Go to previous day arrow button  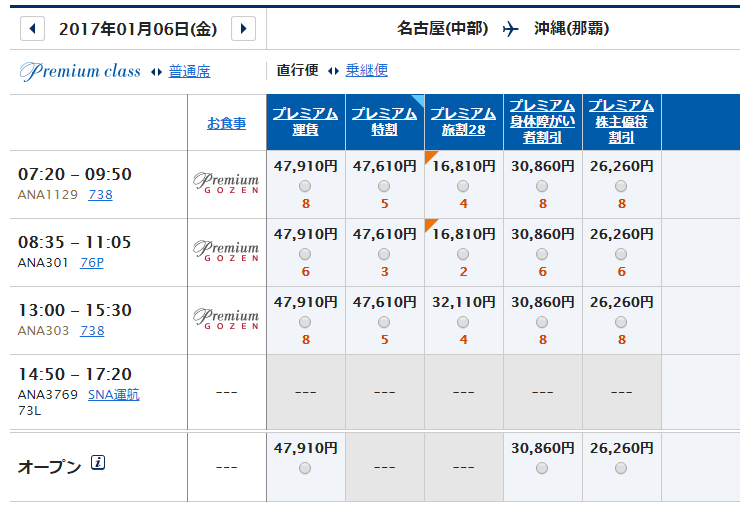coord(32,29)
